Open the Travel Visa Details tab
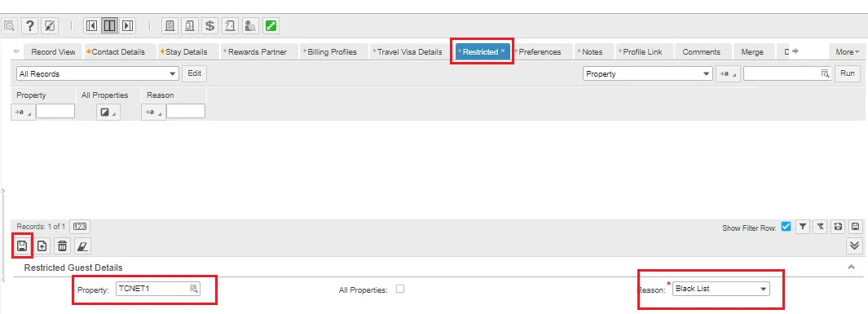Screen dimensions: 868x314 (x=410, y=51)
